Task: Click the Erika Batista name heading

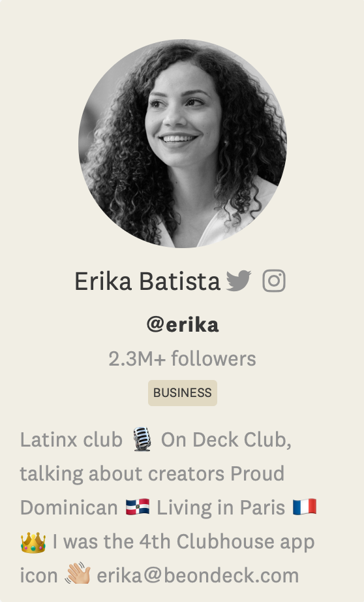Action: pos(147,281)
